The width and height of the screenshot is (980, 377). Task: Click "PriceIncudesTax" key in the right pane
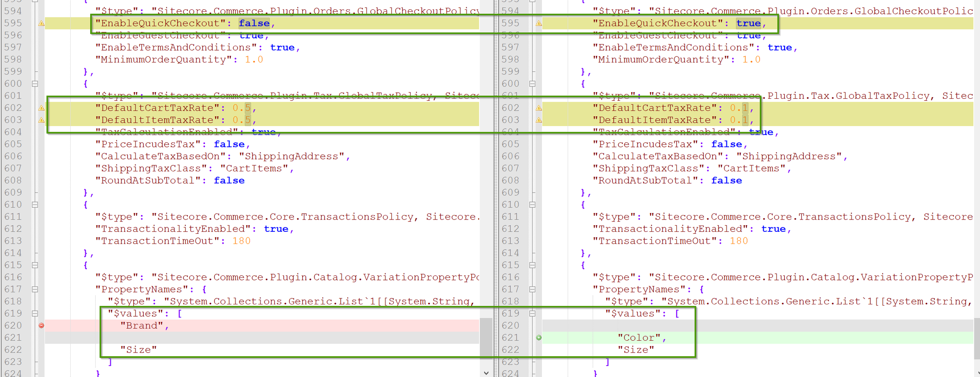tap(646, 144)
